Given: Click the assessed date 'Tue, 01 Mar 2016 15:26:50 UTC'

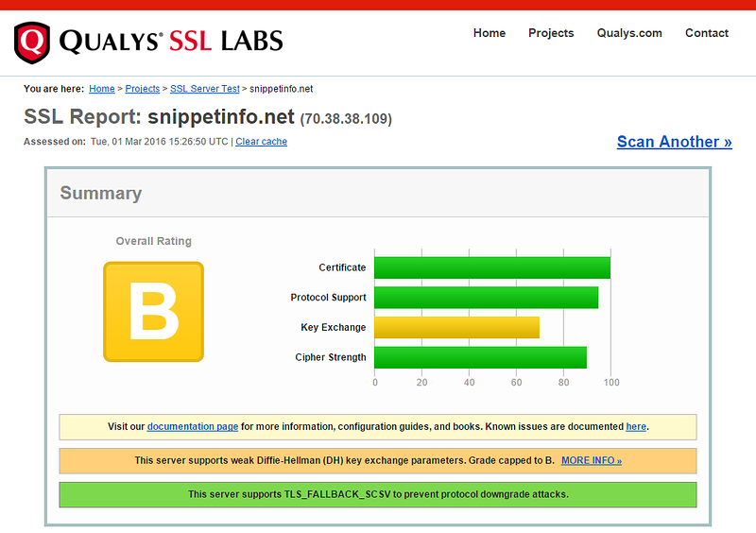Looking at the screenshot, I should 159,142.
